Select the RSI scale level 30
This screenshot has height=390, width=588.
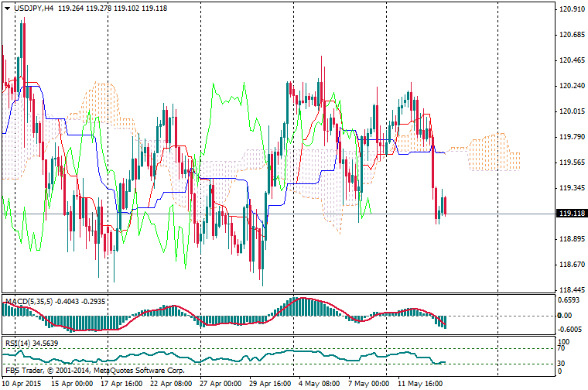[x=562, y=364]
